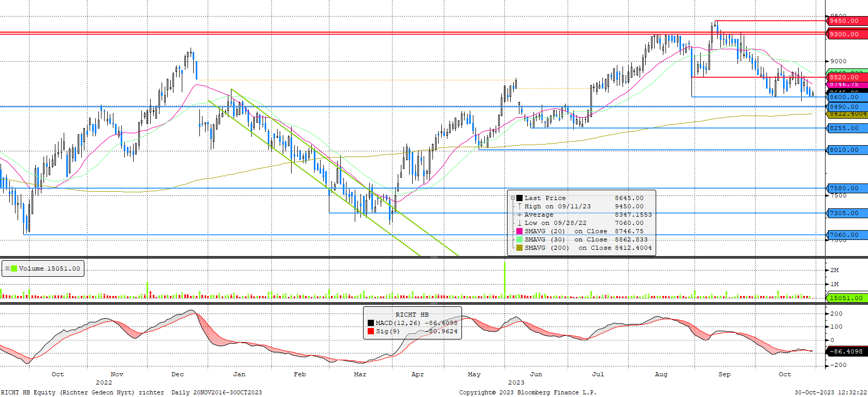Select the 8010.00 blue price level tag

pyautogui.click(x=846, y=150)
